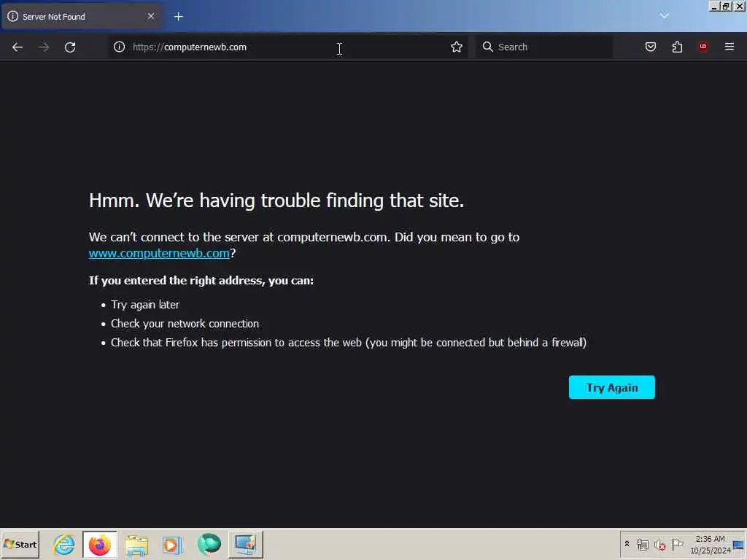Launch Windows Media Player from taskbar
The height and width of the screenshot is (560, 747).
[x=172, y=545]
